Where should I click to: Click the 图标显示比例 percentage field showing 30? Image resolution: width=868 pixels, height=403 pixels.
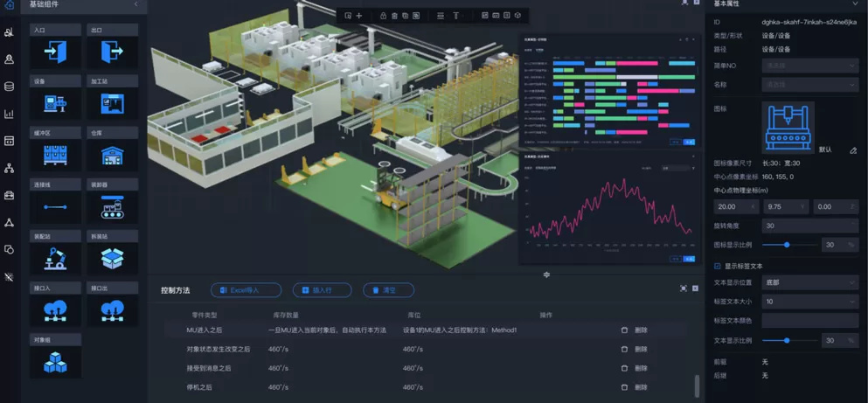click(x=840, y=245)
